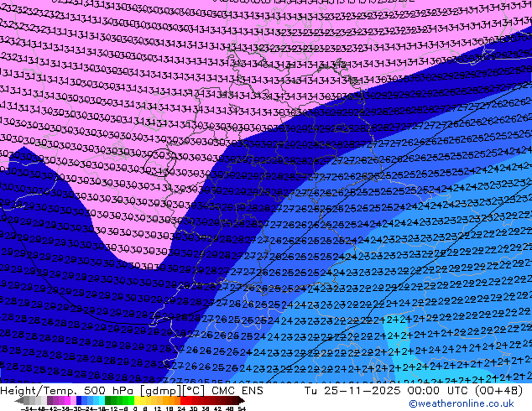Pick the bright red legend swatch at 24
The width and height of the screenshot is (532, 411).
[x=183, y=400]
